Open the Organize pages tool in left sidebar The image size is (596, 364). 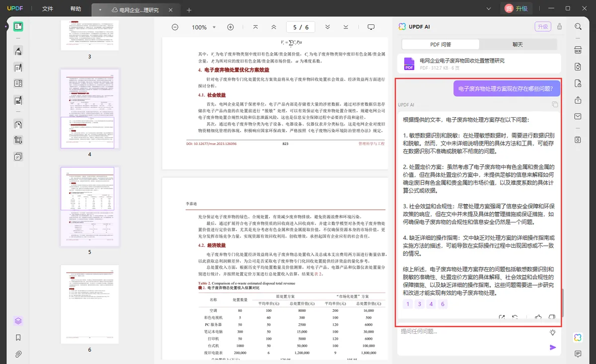point(18,124)
